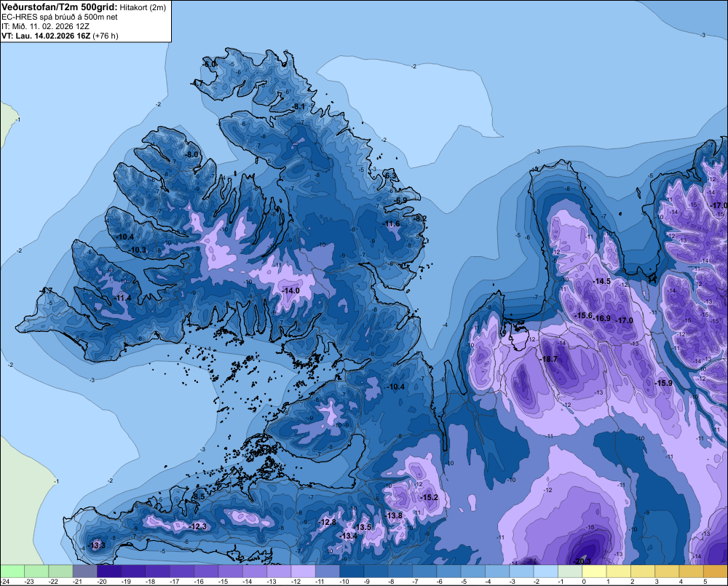
Task: Click the -12.3 temperature value
Action: (198, 526)
